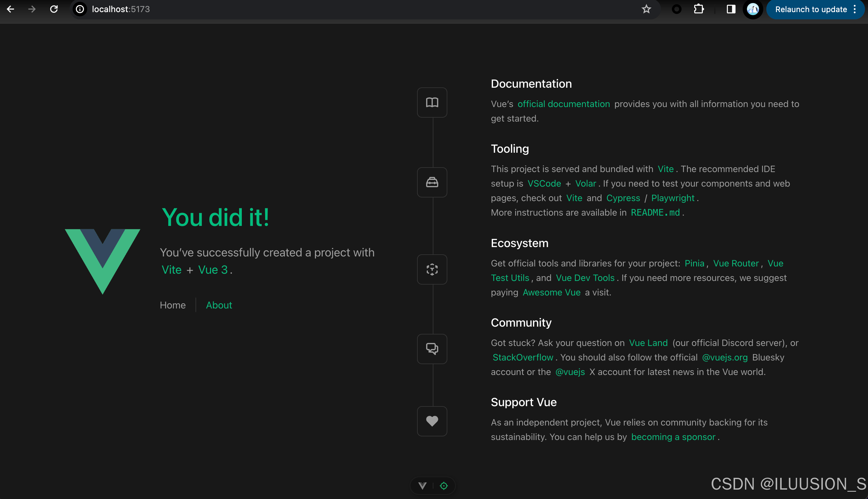The image size is (868, 499).
Task: Open the official documentation link
Action: 564,104
